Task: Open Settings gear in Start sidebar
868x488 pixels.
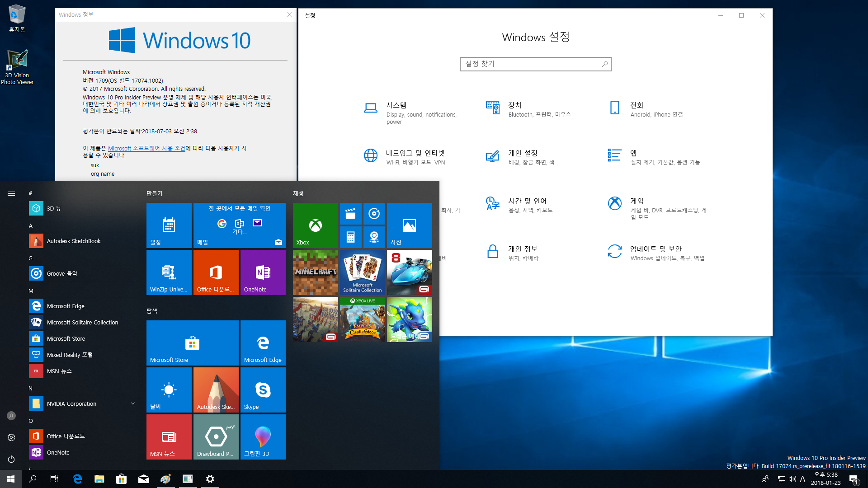Action: point(11,437)
